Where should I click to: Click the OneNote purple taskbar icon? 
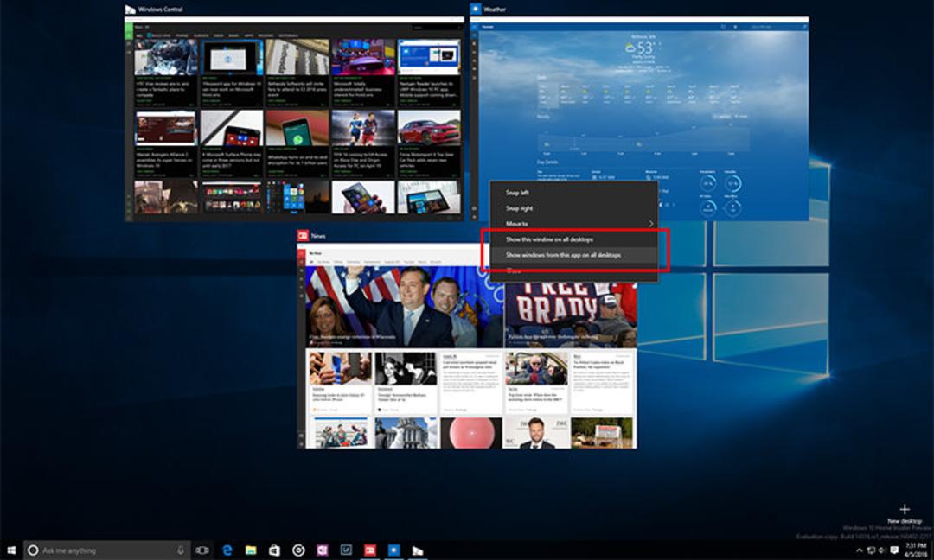[x=323, y=550]
